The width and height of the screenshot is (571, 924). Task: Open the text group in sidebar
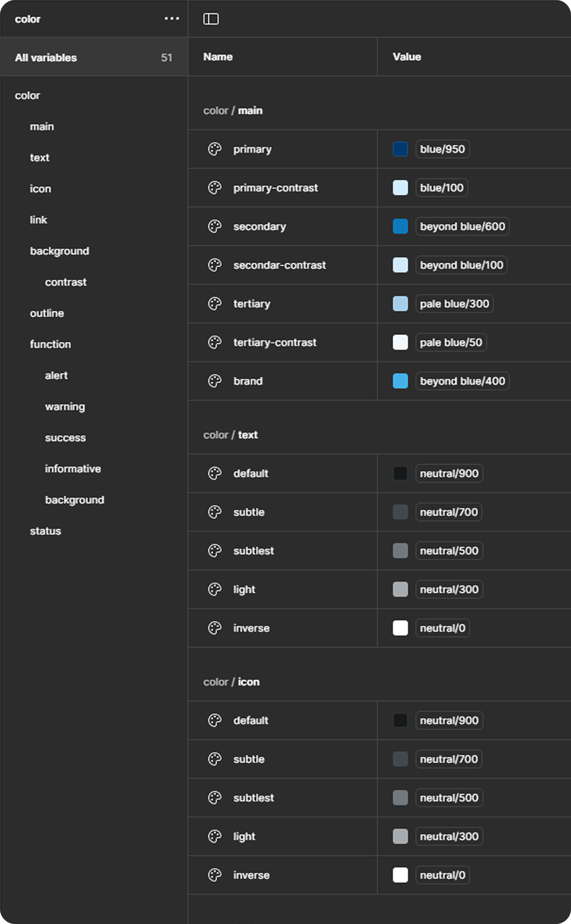click(40, 157)
